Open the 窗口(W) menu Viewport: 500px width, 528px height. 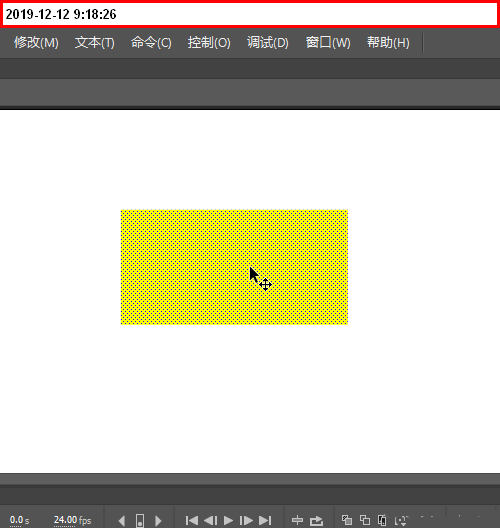[328, 43]
